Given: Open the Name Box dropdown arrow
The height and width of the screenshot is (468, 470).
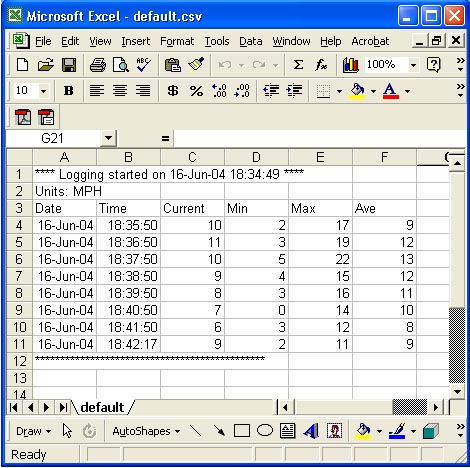Looking at the screenshot, I should (108, 138).
